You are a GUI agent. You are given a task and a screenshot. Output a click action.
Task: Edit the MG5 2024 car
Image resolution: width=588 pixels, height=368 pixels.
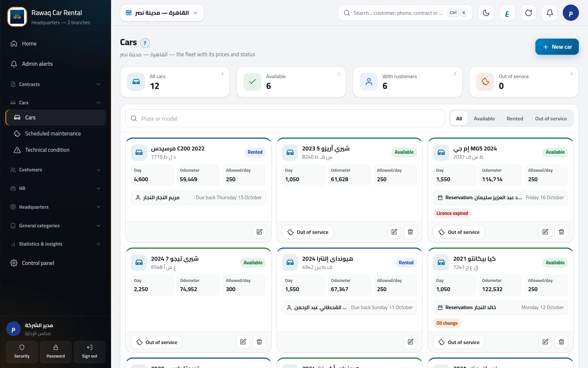point(545,232)
